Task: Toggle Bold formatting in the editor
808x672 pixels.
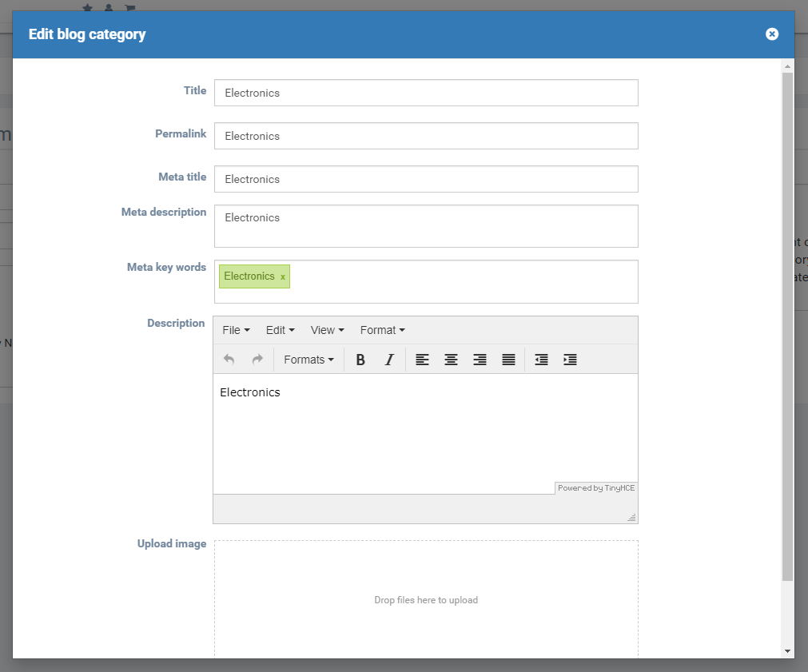Action: pyautogui.click(x=360, y=360)
